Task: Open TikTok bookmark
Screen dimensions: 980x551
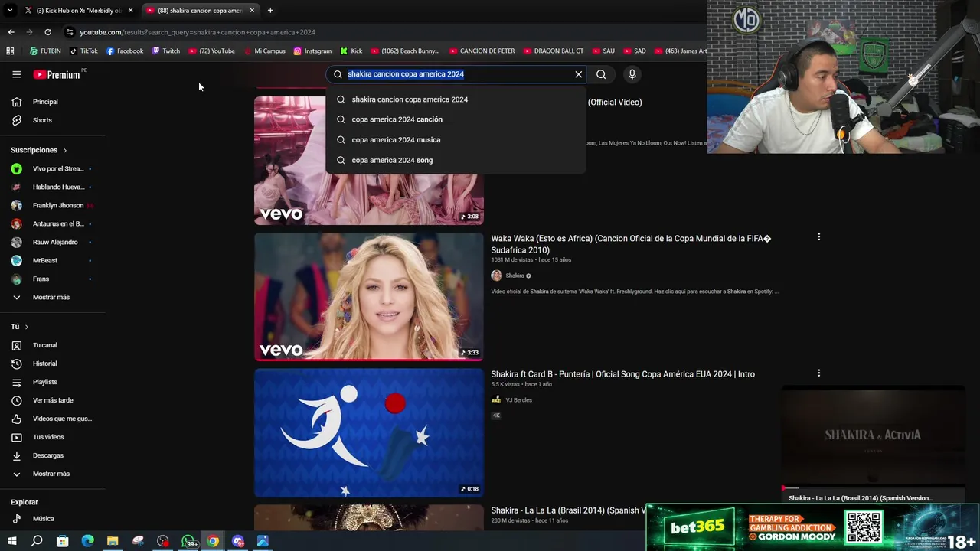Action: [x=83, y=51]
